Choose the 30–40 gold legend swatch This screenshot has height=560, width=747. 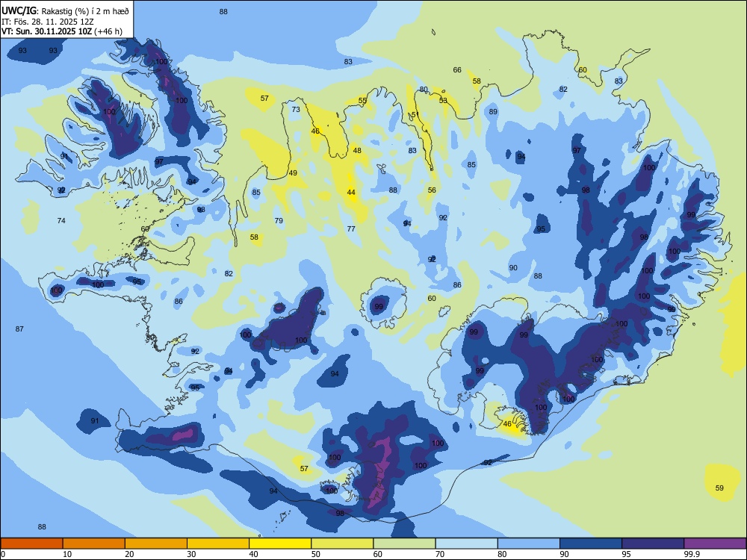click(x=218, y=544)
